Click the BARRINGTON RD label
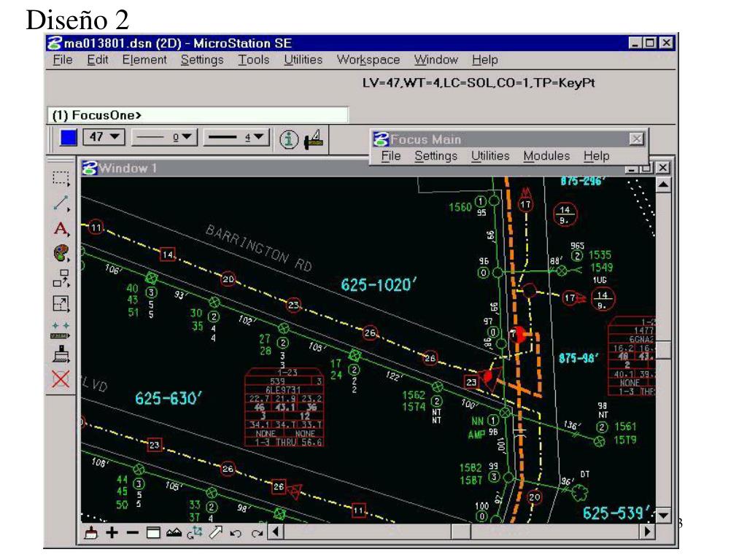The height and width of the screenshot is (560, 747). [x=259, y=249]
